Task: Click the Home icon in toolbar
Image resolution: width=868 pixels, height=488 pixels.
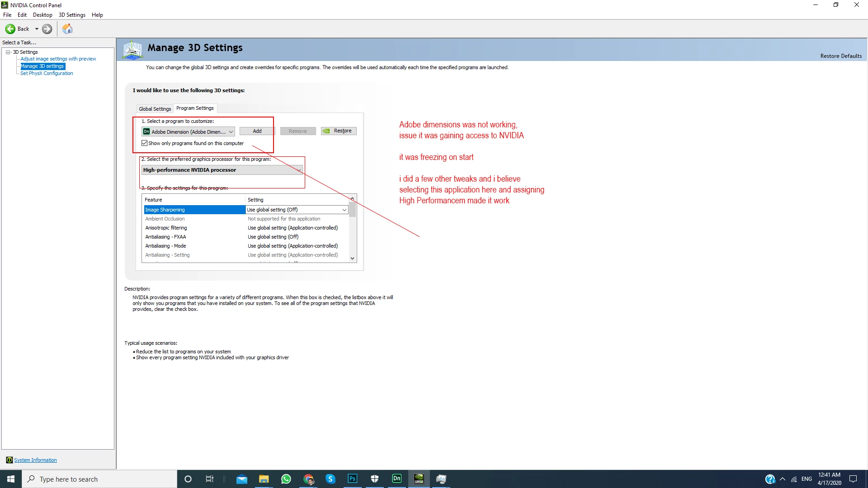Action: tap(67, 29)
